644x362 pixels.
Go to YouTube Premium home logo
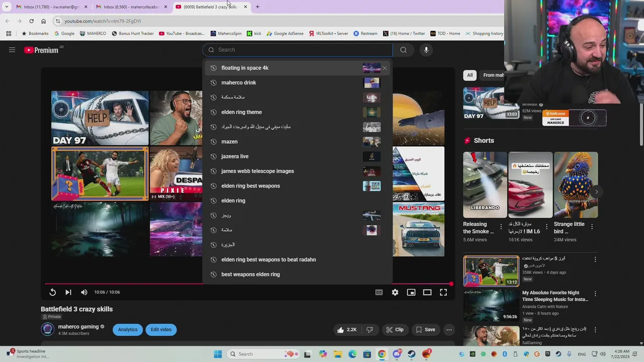41,50
